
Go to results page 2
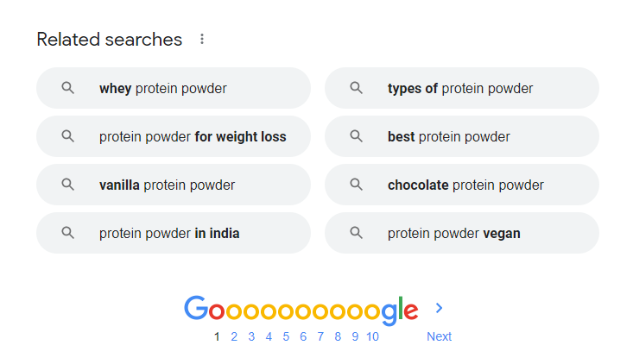pyautogui.click(x=234, y=336)
